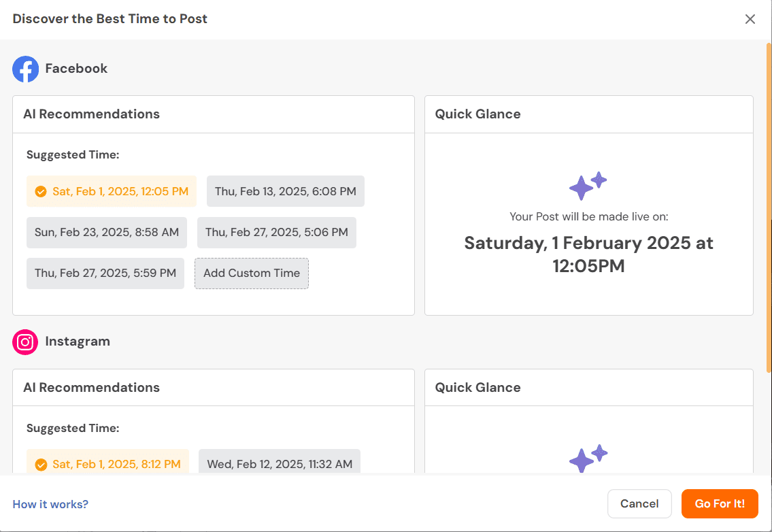Click the orange checkmark on Facebook's selected time
This screenshot has width=772, height=532.
[41, 192]
